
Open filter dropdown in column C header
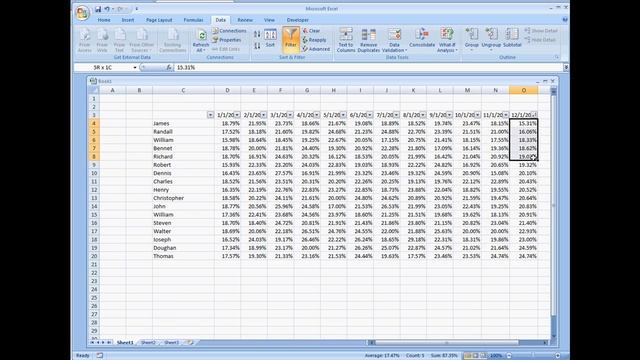point(210,115)
